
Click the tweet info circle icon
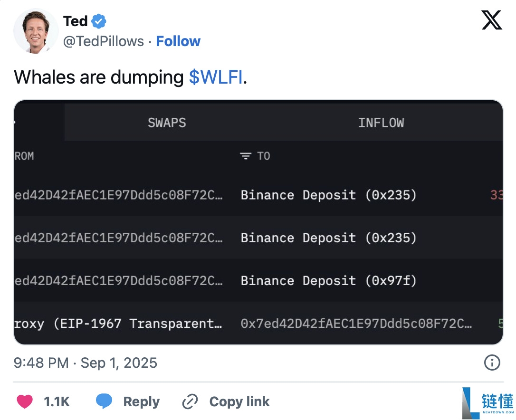(x=492, y=363)
